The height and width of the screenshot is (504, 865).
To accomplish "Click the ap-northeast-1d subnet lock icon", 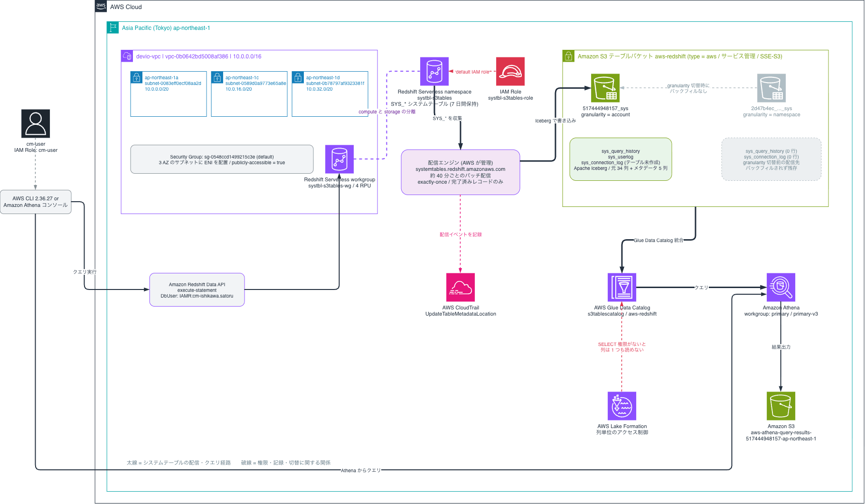I will point(298,77).
